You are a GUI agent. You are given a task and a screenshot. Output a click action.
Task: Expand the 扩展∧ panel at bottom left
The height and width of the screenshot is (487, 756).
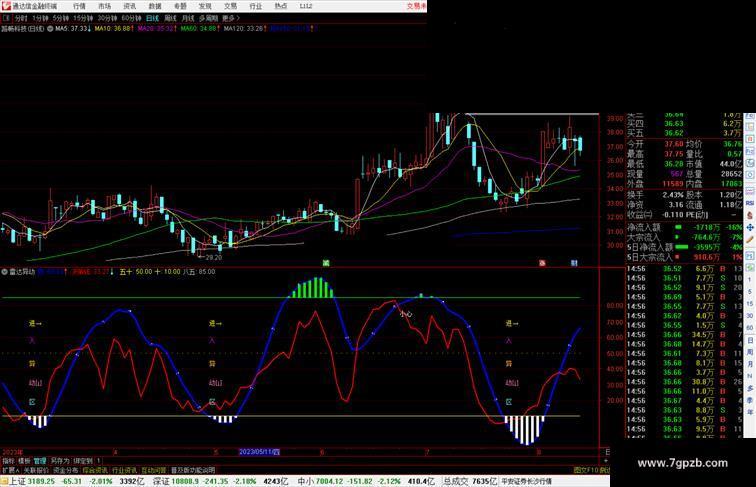click(11, 470)
